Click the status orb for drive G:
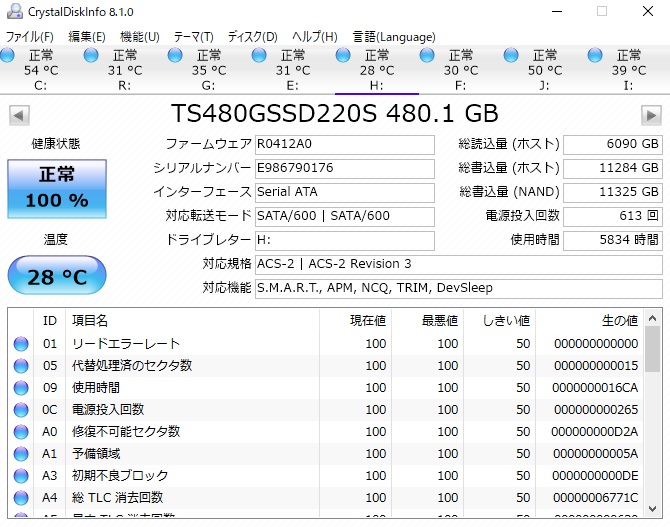This screenshot has width=670, height=527. pos(175,56)
